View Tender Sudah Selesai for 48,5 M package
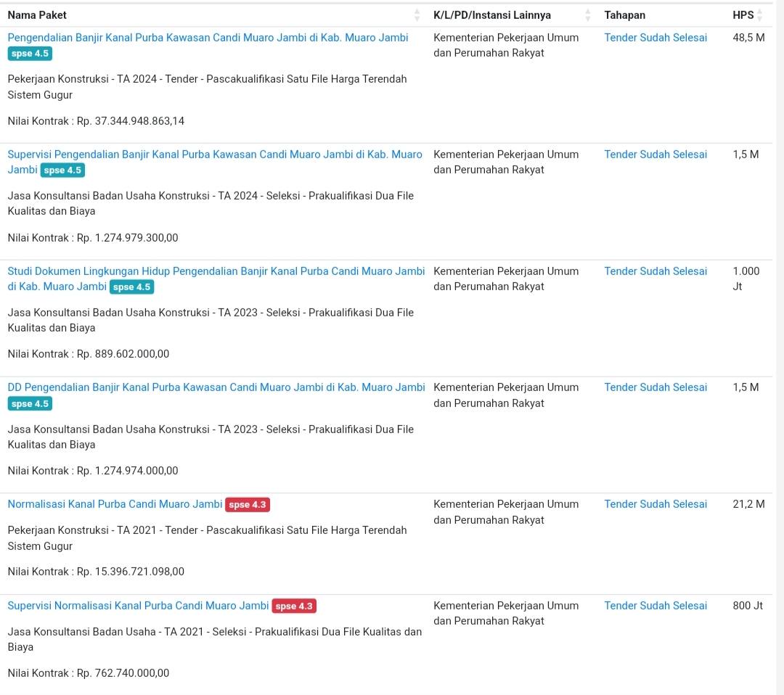The width and height of the screenshot is (784, 695). point(656,38)
